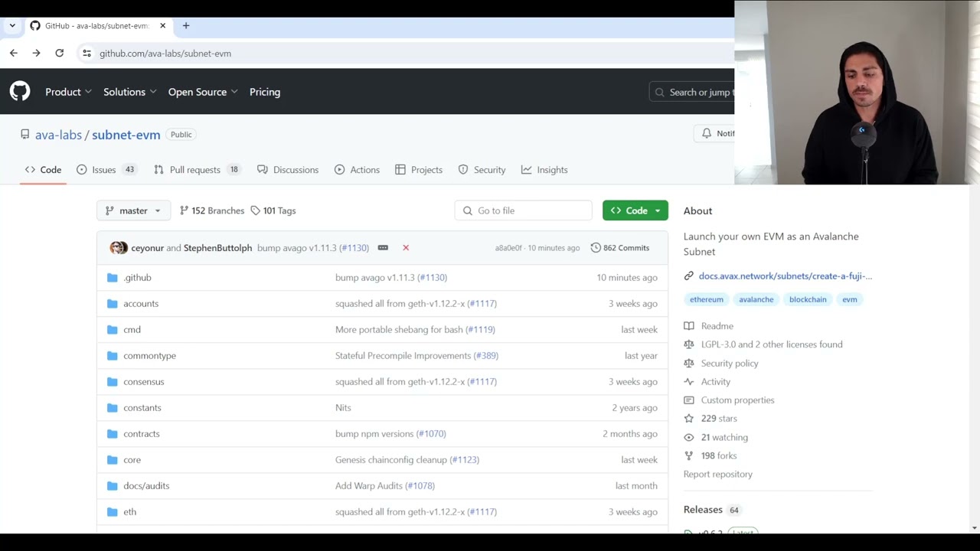Open the new tab plus button
Screen dimensions: 980x551
click(186, 25)
